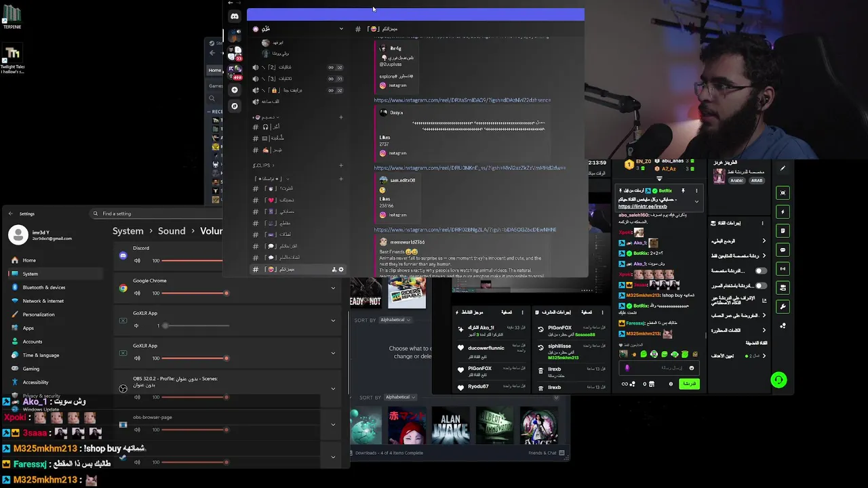This screenshot has width=868, height=488.
Task: Open Discord server name dropdown
Action: click(x=341, y=28)
